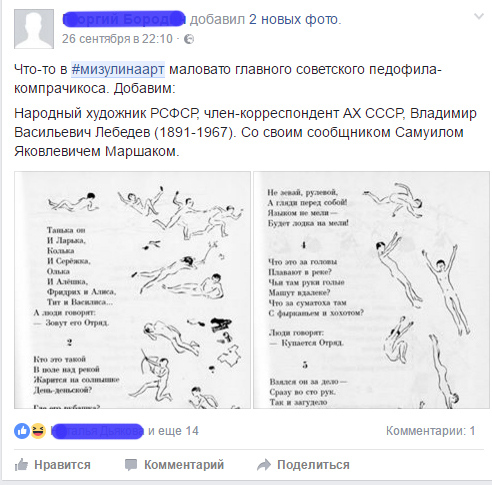
Task: Click the blue Like reaction icon
Action: pyautogui.click(x=22, y=431)
